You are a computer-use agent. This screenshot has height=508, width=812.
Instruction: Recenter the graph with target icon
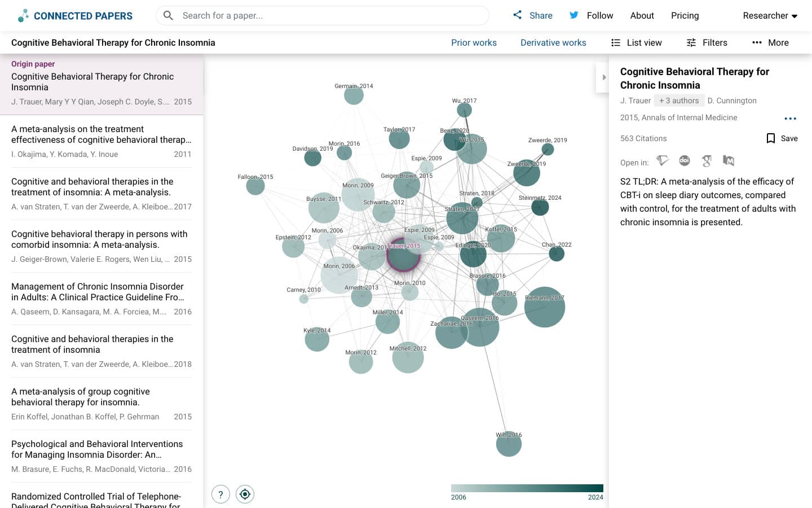point(245,494)
